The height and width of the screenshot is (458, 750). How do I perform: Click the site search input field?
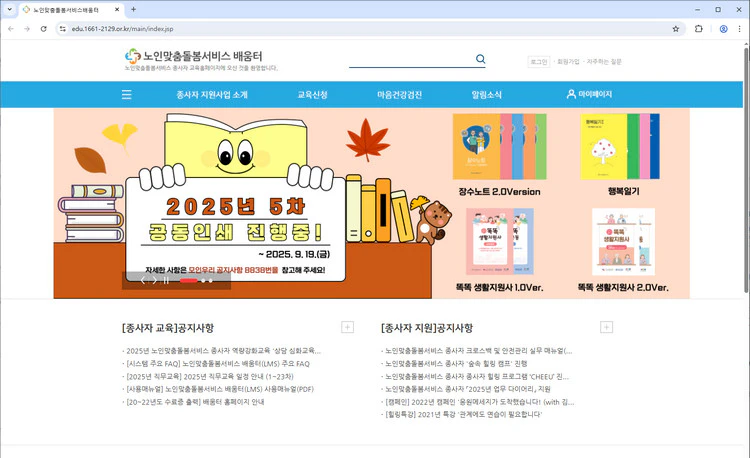[410, 60]
